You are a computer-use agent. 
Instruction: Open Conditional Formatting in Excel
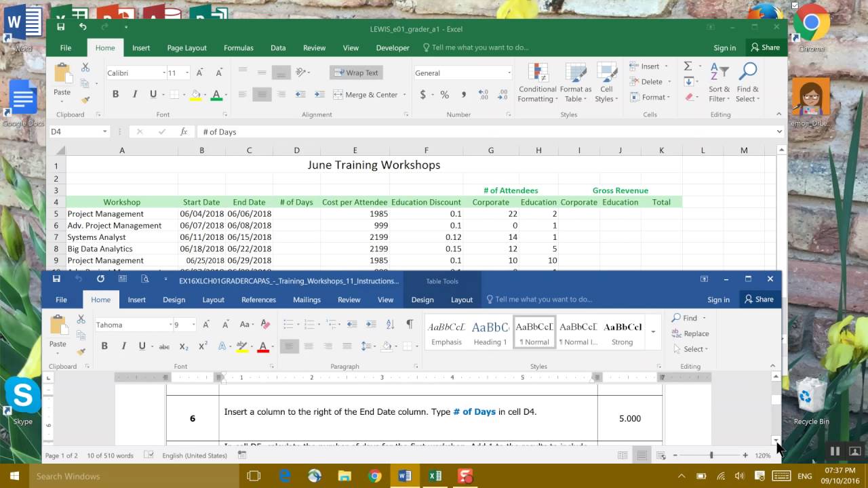click(x=538, y=83)
